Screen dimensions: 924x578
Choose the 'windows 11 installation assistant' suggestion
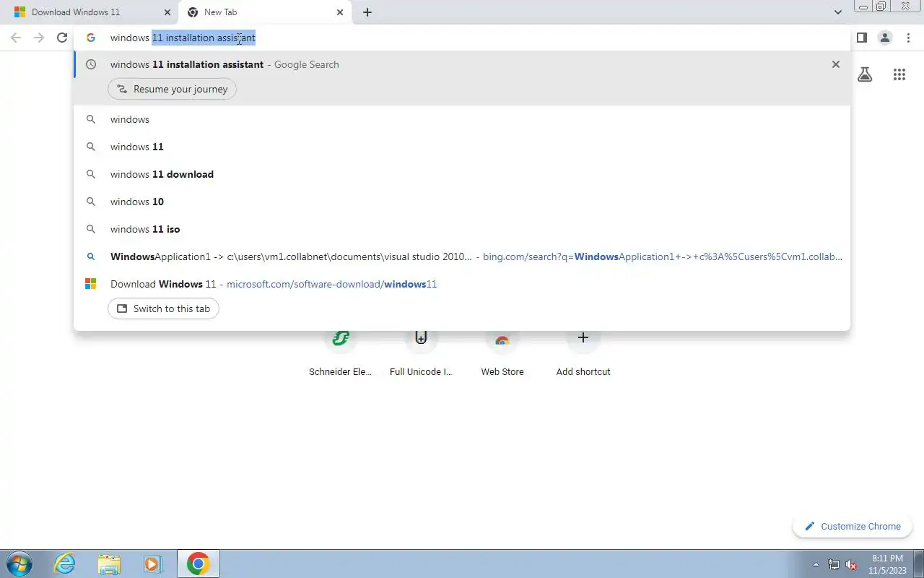(462, 64)
